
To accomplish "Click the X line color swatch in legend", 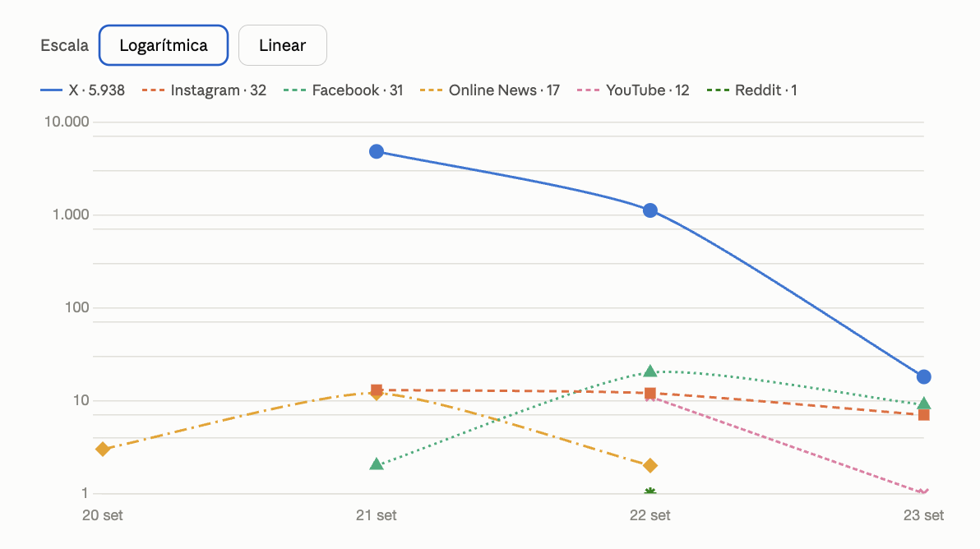I will pos(51,90).
